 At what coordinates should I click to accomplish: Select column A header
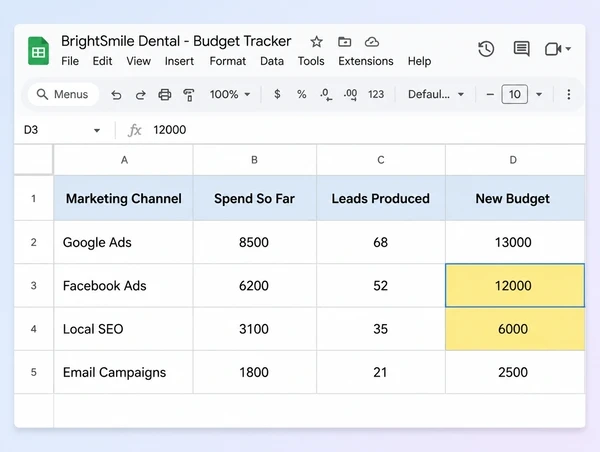click(x=124, y=160)
